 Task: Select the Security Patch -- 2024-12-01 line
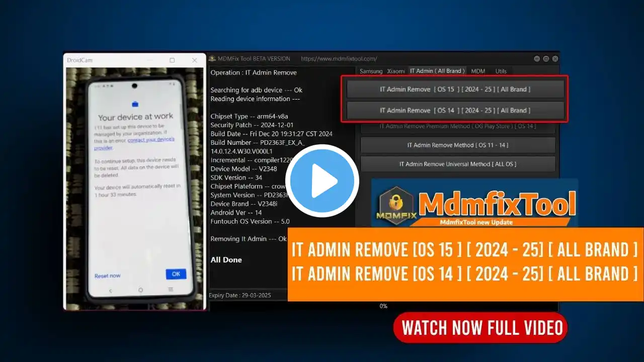(252, 125)
